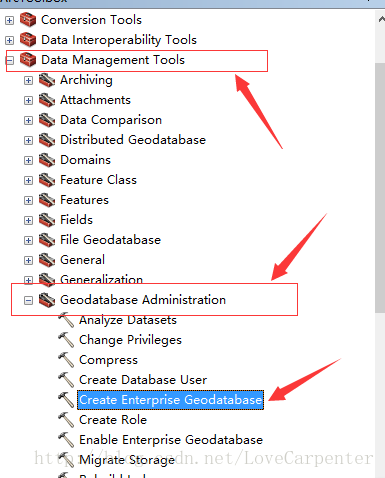The height and width of the screenshot is (478, 385).
Task: Click the Data Comparison toolset icon
Action: click(x=47, y=120)
